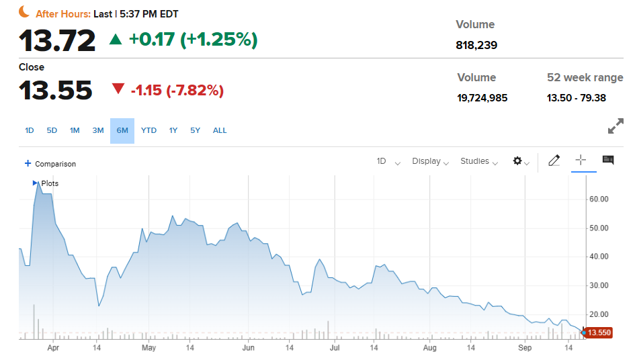Screen dimensions: 635x364
Task: Switch to the 1D time range
Action: pos(30,130)
